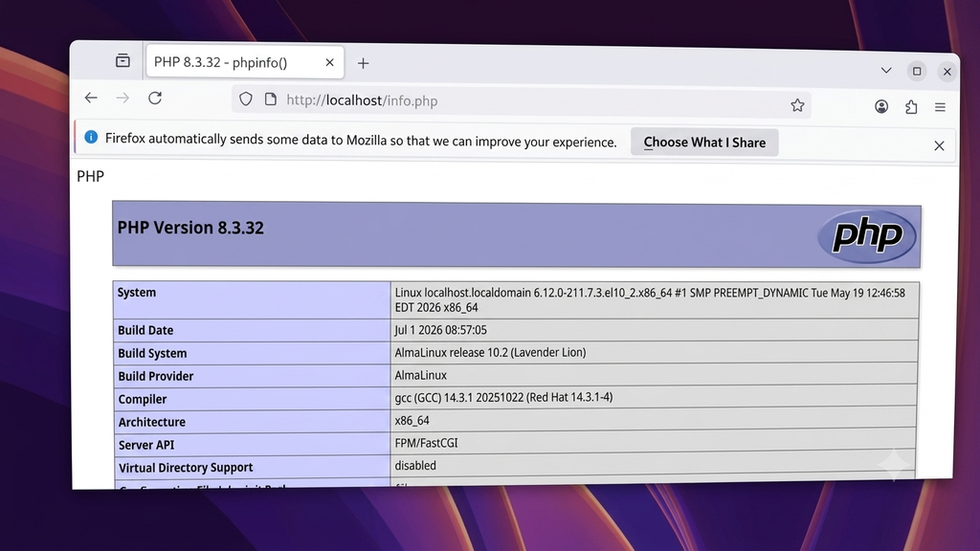Viewport: 980px width, 551px height.
Task: Select the Build Date label cell
Action: point(252,330)
